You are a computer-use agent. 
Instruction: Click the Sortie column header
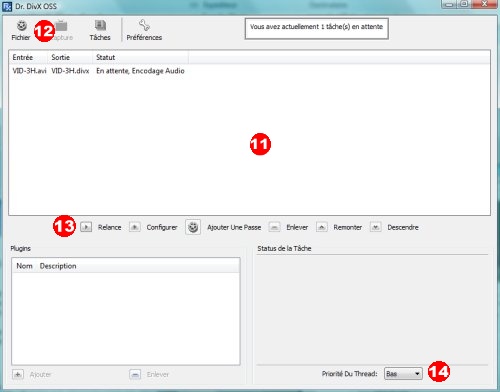70,57
